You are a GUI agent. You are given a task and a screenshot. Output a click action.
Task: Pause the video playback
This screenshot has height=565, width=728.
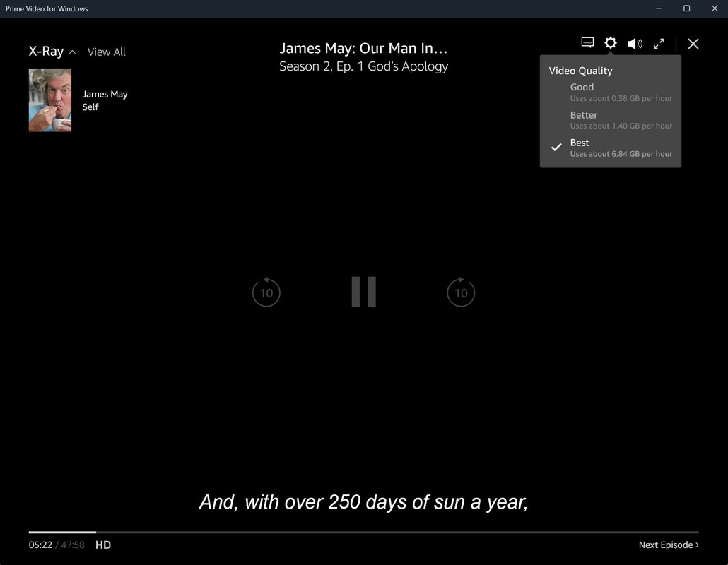coord(364,292)
